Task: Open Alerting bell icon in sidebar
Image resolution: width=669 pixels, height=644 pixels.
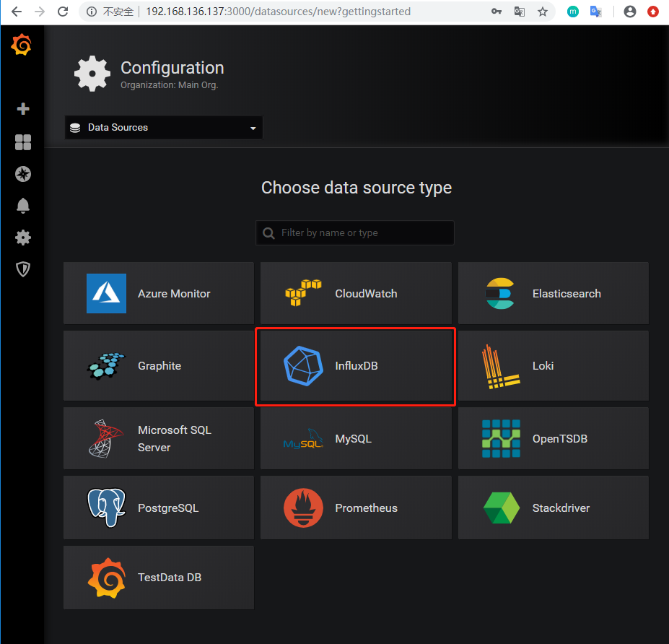Action: pyautogui.click(x=23, y=206)
